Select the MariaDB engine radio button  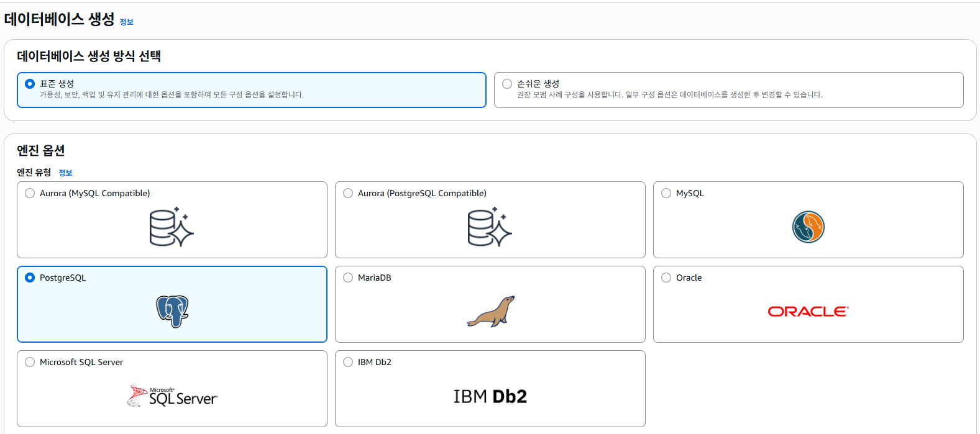pos(348,278)
